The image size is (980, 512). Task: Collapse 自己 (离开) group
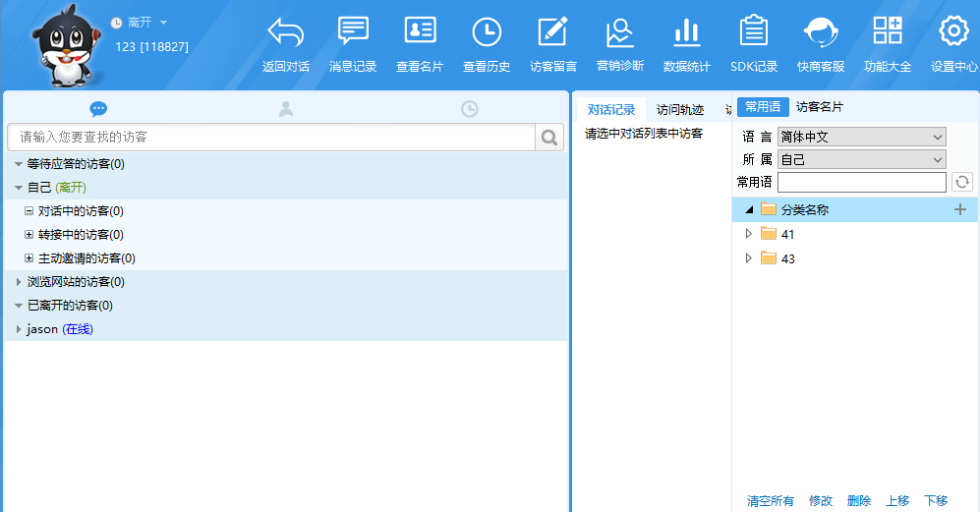pos(18,188)
